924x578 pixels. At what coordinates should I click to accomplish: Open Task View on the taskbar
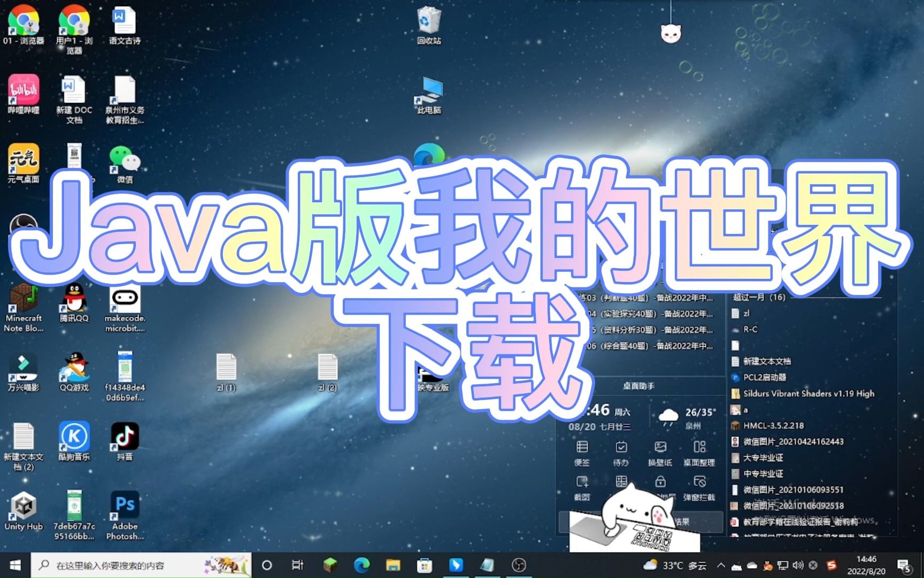(298, 565)
